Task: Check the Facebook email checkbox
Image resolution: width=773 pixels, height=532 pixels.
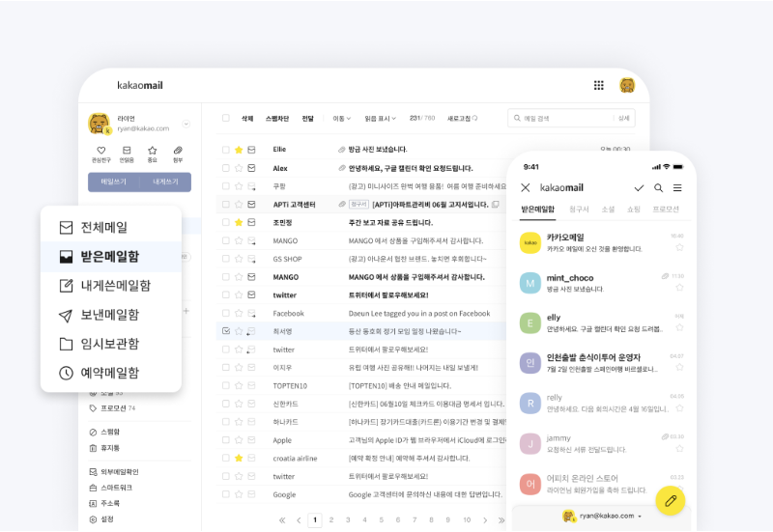Action: point(226,313)
